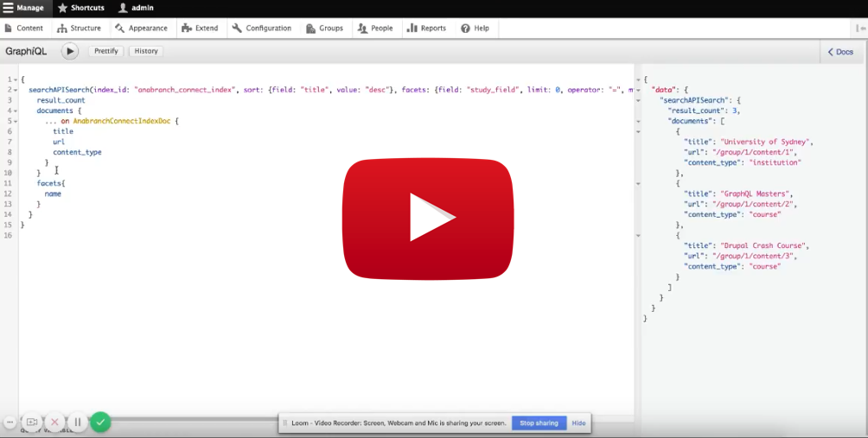This screenshot has width=868, height=438.
Task: Click content_type on line 8
Action: 78,152
